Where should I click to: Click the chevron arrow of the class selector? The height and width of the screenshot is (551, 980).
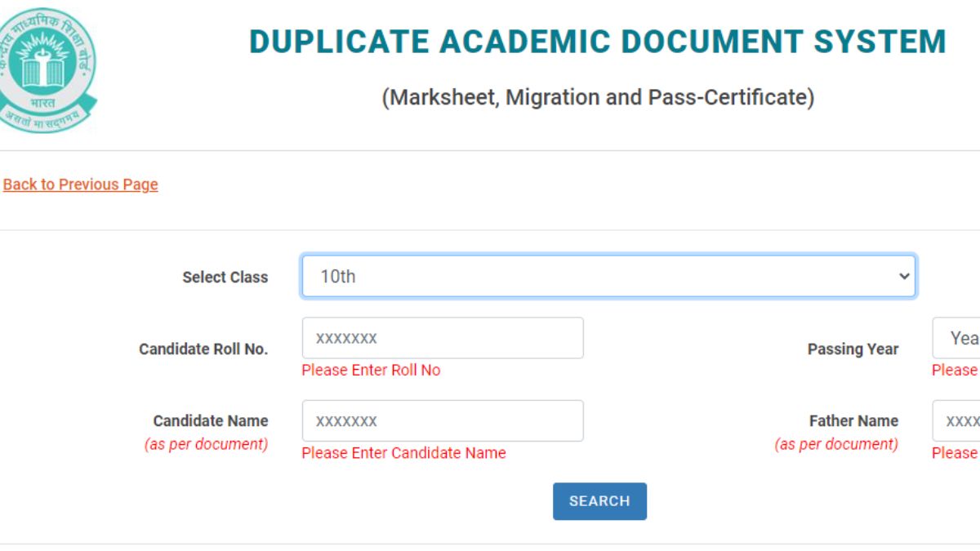[x=903, y=277]
